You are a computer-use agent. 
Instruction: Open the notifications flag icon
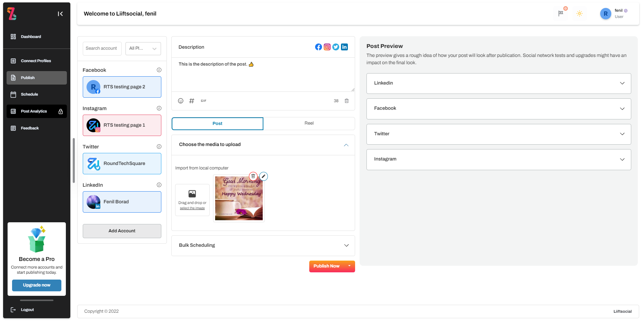(561, 13)
